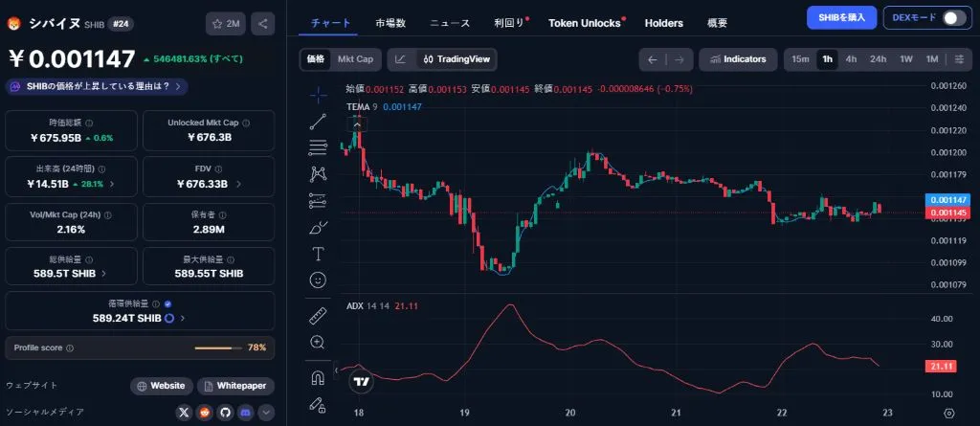Open the Website link button
The width and height of the screenshot is (980, 426).
point(161,386)
